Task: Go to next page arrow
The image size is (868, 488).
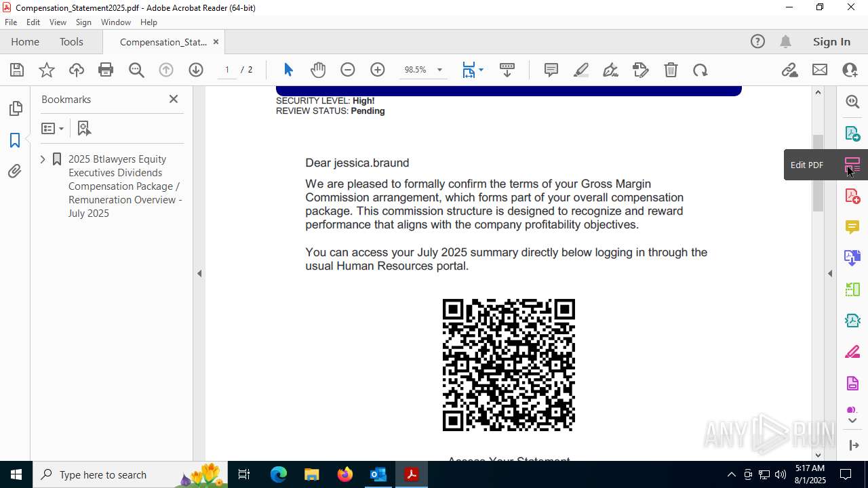Action: [196, 70]
